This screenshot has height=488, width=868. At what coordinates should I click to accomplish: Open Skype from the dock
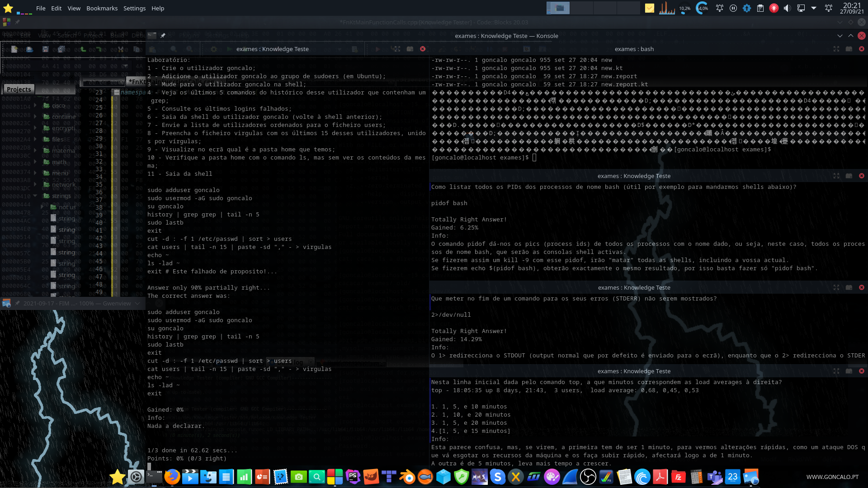pos(498,477)
